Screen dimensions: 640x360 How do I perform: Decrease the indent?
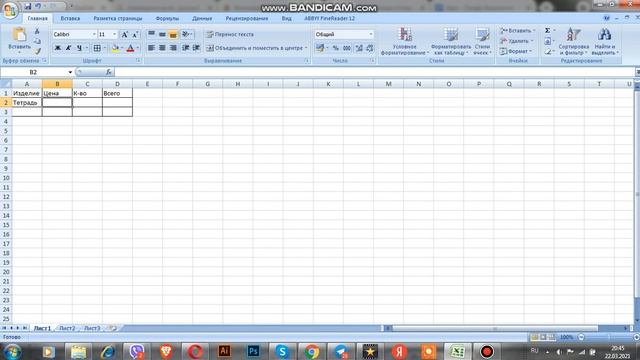point(186,48)
